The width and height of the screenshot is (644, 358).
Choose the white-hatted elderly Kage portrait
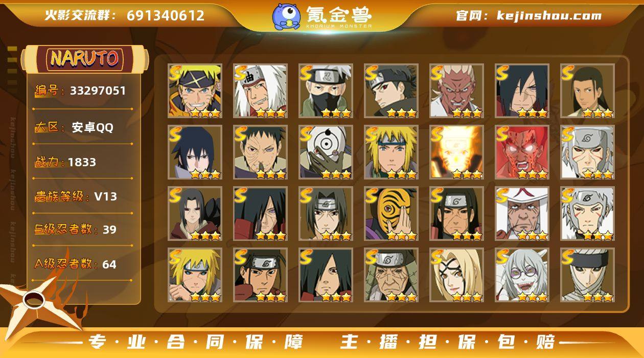(522, 213)
